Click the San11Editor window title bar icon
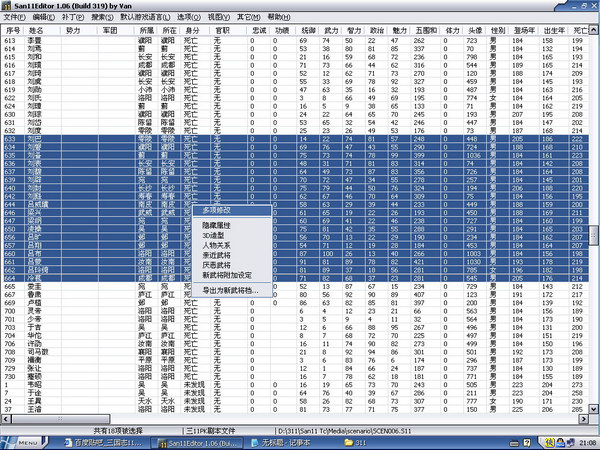 (x=7, y=6)
